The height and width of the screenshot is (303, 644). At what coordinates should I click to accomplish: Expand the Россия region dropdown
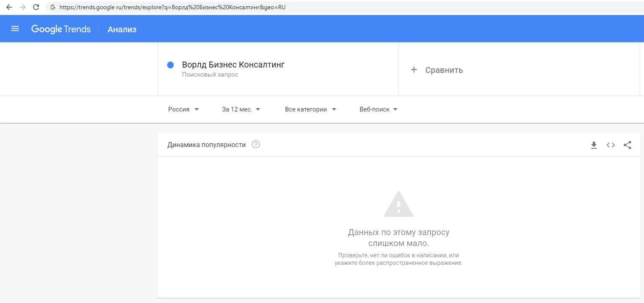click(x=184, y=109)
